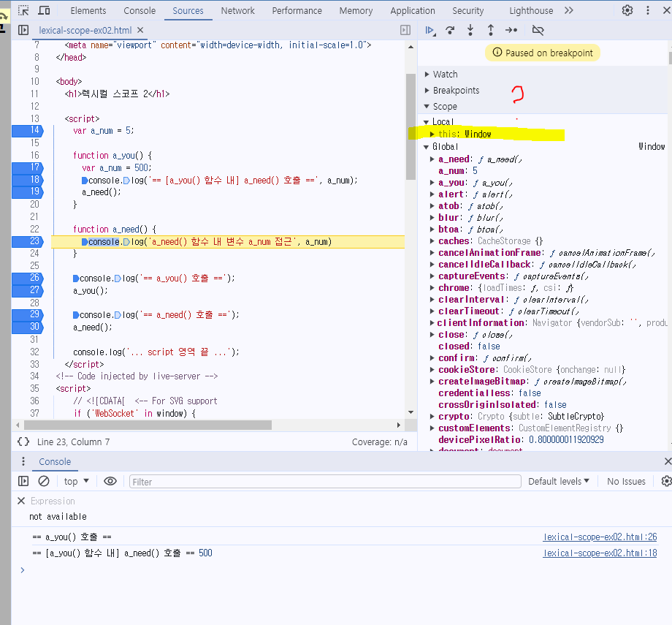Toggle the breakpoint on line 17
The image size is (672, 625).
point(28,167)
